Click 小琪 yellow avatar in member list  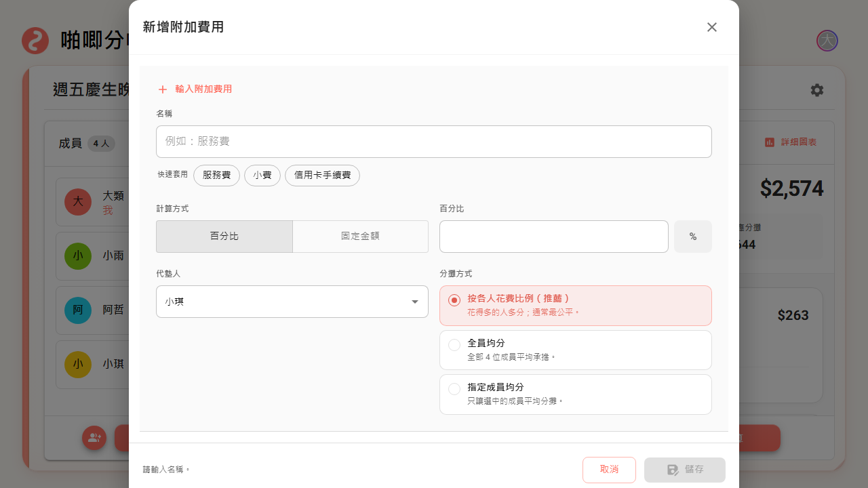78,365
